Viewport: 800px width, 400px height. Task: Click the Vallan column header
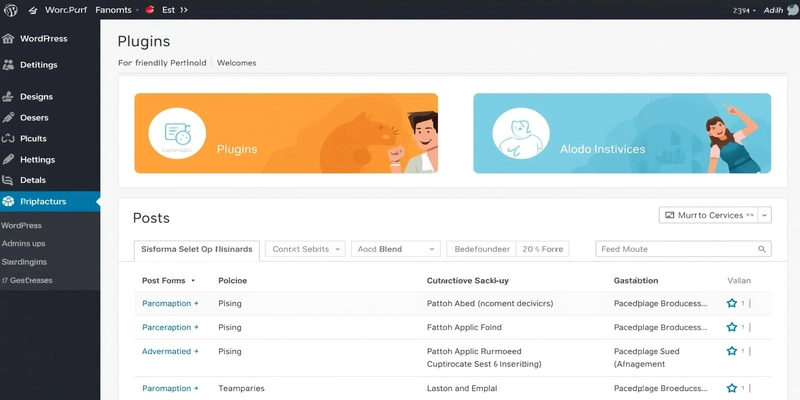point(738,281)
